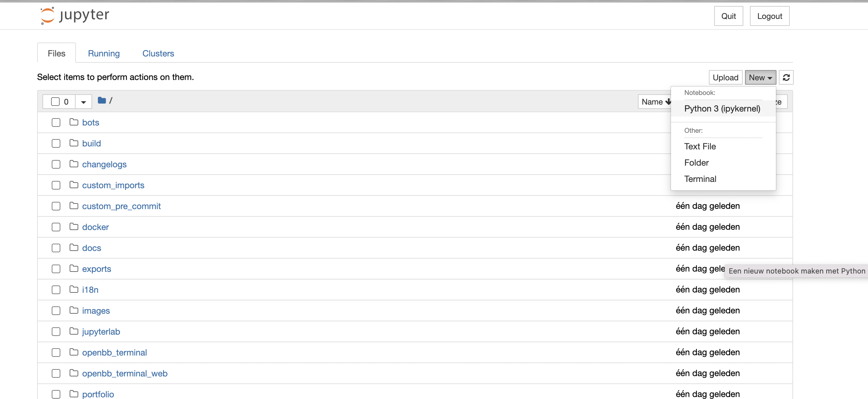Click the folder icon beside images
The height and width of the screenshot is (399, 868).
pyautogui.click(x=74, y=310)
